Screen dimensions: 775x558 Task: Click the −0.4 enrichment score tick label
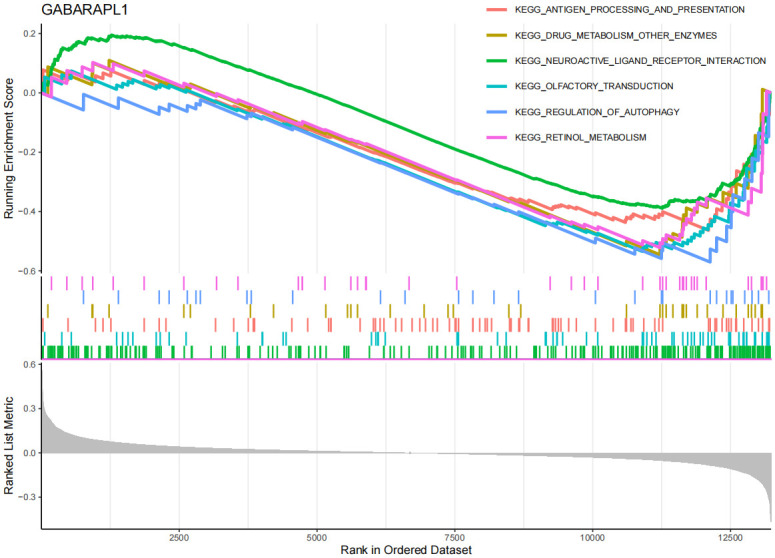tap(26, 212)
